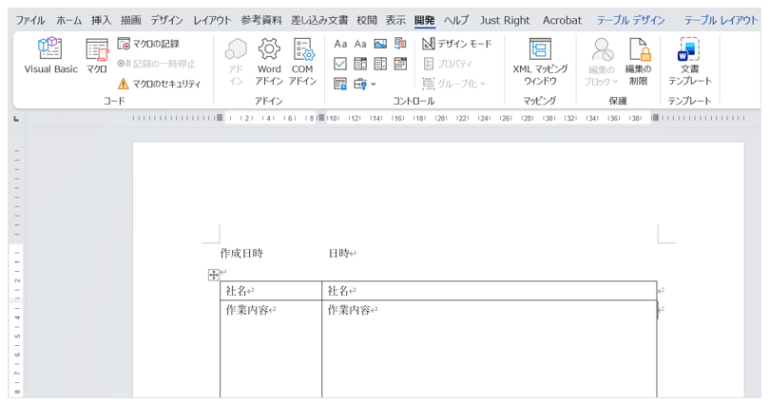The width and height of the screenshot is (770, 404).
Task: Click the left 作業内容 table cell
Action: coord(271,349)
